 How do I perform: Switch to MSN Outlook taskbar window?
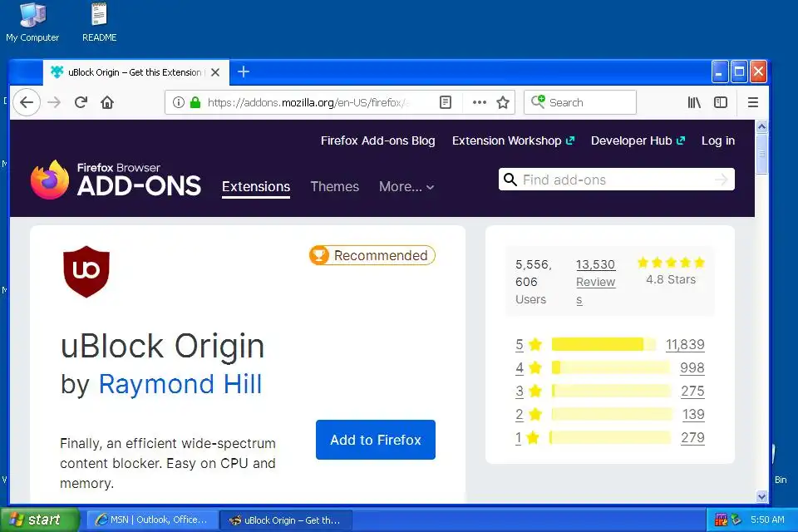point(152,520)
